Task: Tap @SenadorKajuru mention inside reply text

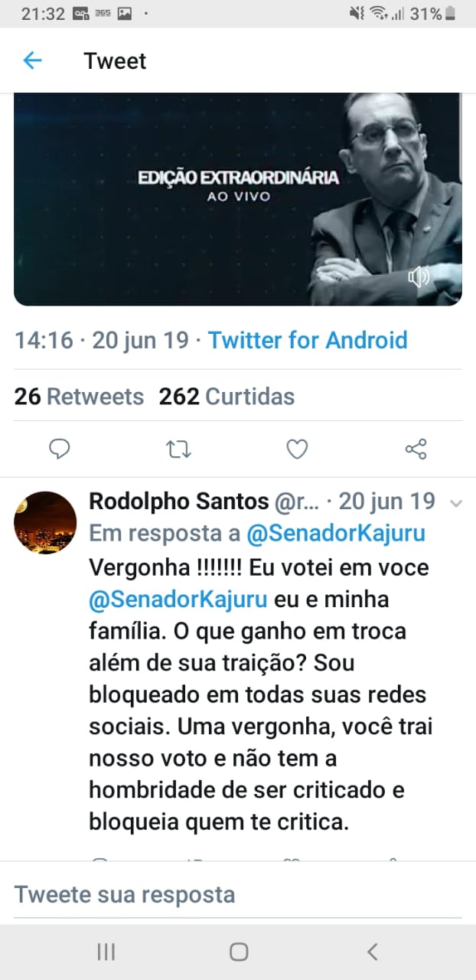Action: click(178, 599)
